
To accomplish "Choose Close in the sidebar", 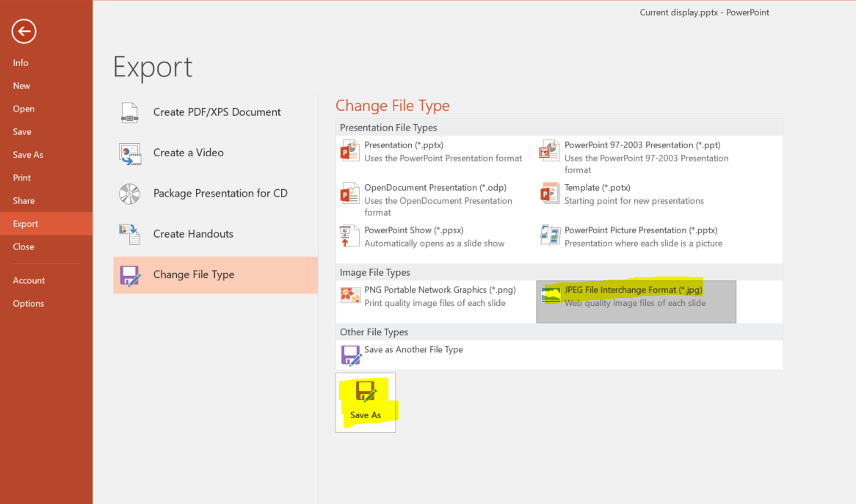I will pos(46,246).
